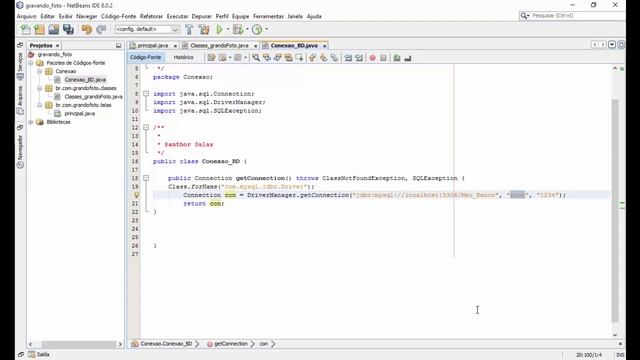Open the config default combo box
Image resolution: width=640 pixels, height=360 pixels.
(147, 29)
